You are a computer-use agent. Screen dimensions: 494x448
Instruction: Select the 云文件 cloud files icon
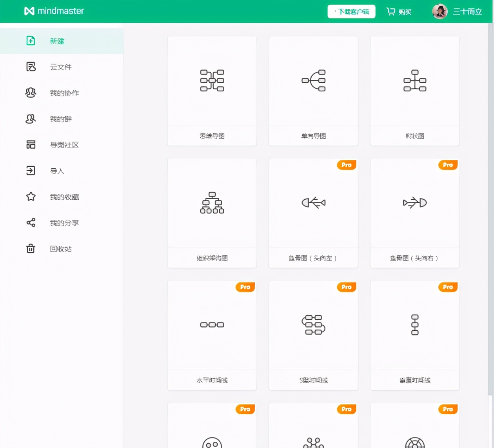tap(31, 67)
